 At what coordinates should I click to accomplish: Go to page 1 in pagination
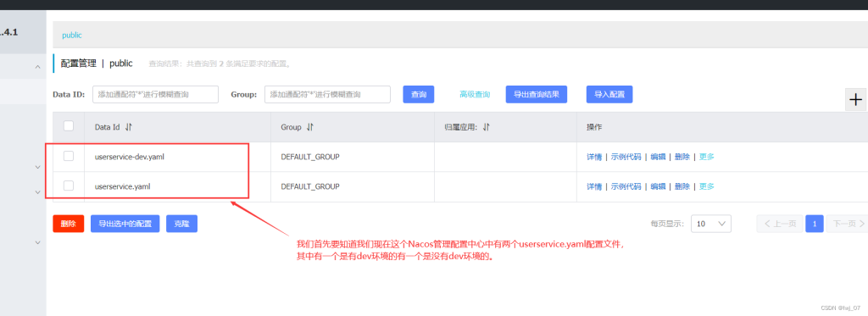815,224
